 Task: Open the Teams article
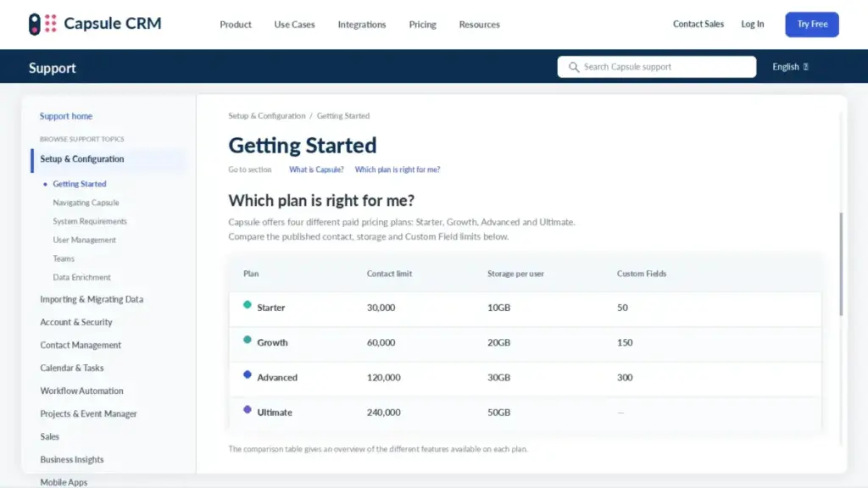(63, 258)
